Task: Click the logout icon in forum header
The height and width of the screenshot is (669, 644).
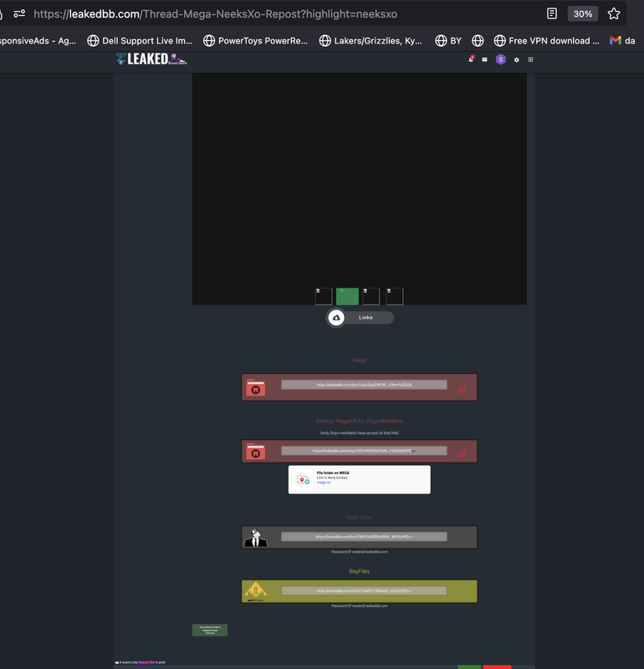Action: click(x=530, y=59)
